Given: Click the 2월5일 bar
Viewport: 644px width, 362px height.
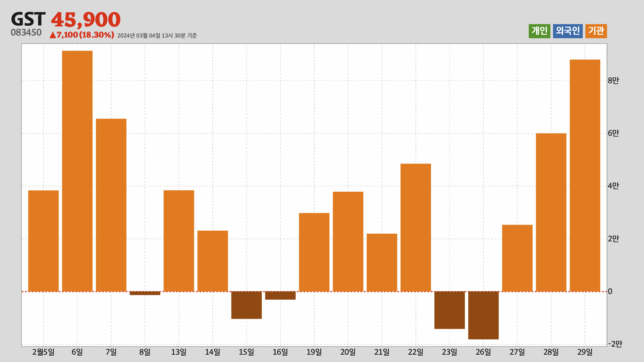Looking at the screenshot, I should coord(43,241).
